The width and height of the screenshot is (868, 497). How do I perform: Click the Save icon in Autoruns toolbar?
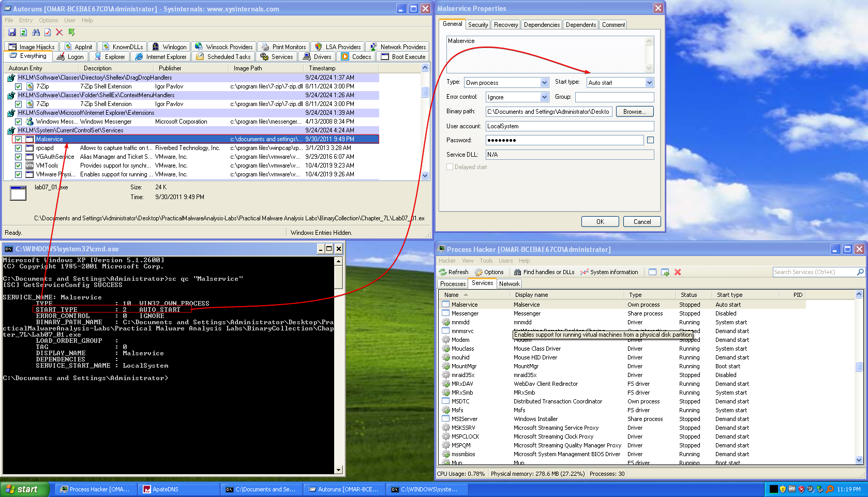click(x=12, y=33)
